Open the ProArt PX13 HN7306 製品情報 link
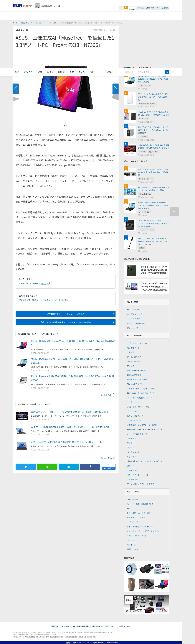 pos(34,284)
